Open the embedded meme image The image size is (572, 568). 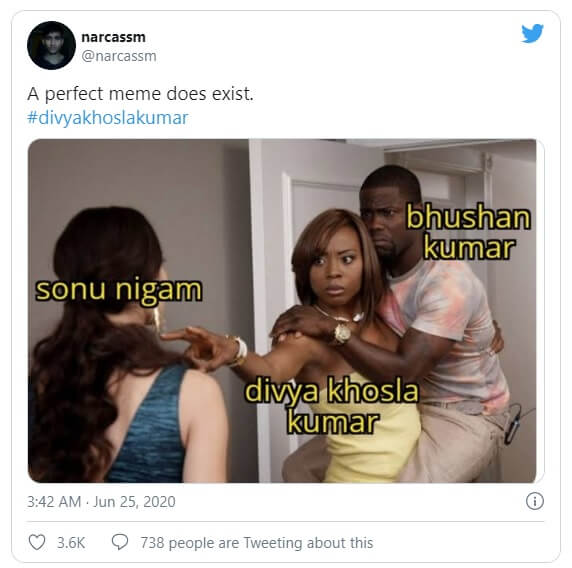(x=282, y=311)
